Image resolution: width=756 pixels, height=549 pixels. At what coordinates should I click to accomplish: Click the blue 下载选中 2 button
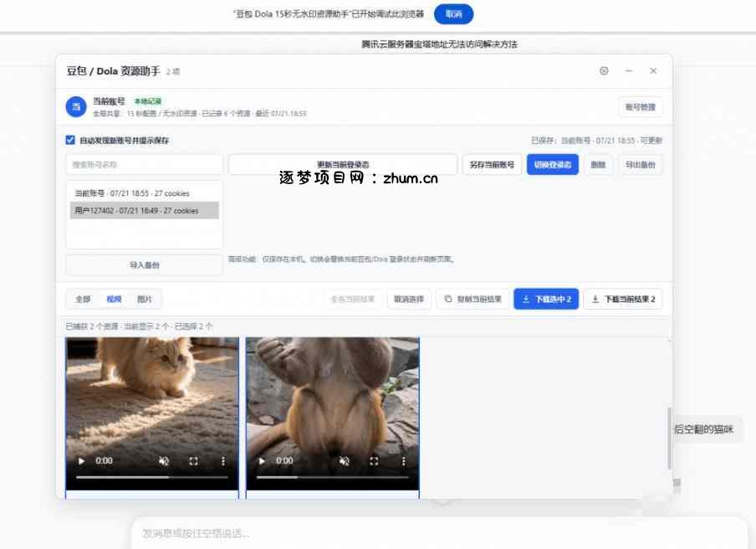pyautogui.click(x=546, y=299)
